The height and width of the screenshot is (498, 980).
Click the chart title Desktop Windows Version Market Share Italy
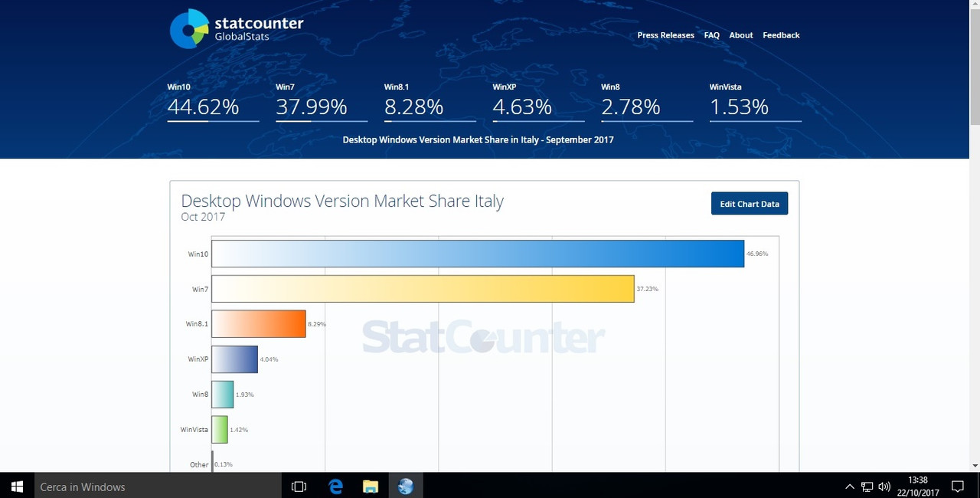(342, 201)
